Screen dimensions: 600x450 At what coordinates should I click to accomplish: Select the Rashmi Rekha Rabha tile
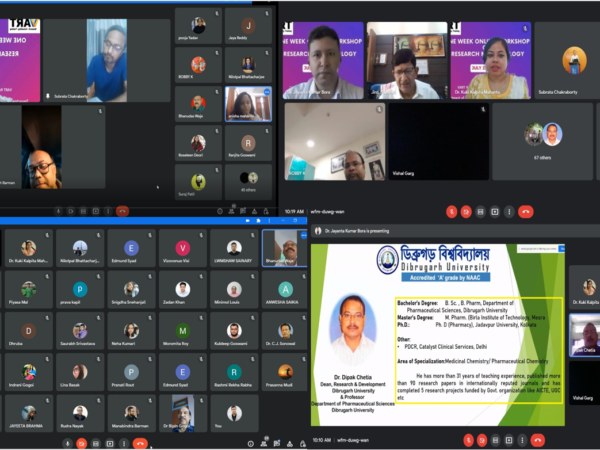point(234,372)
